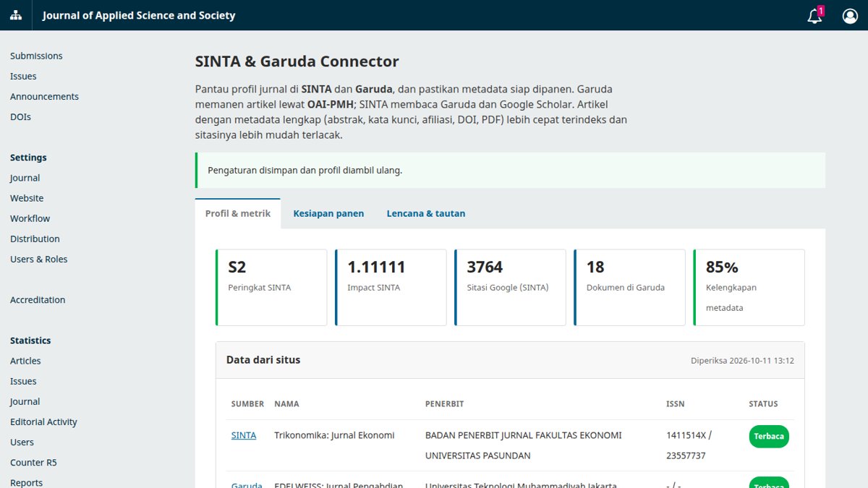Click the Statistics sidebar heading

[x=30, y=341]
